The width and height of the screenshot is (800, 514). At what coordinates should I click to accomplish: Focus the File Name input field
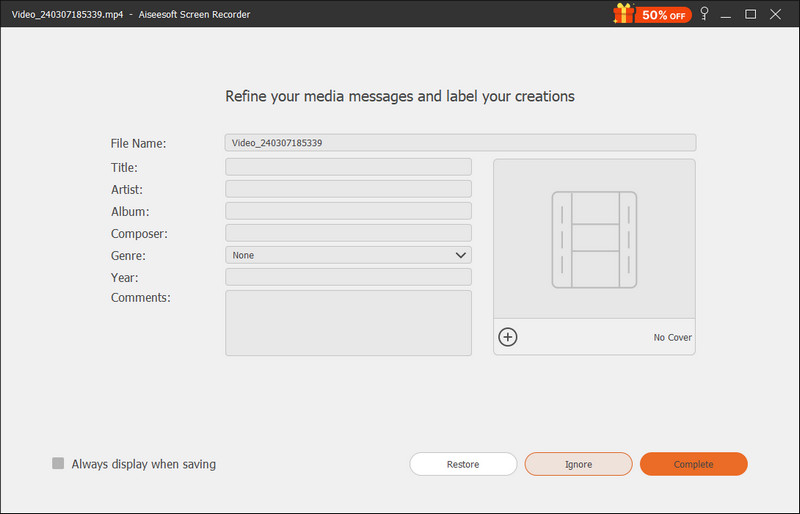click(460, 142)
